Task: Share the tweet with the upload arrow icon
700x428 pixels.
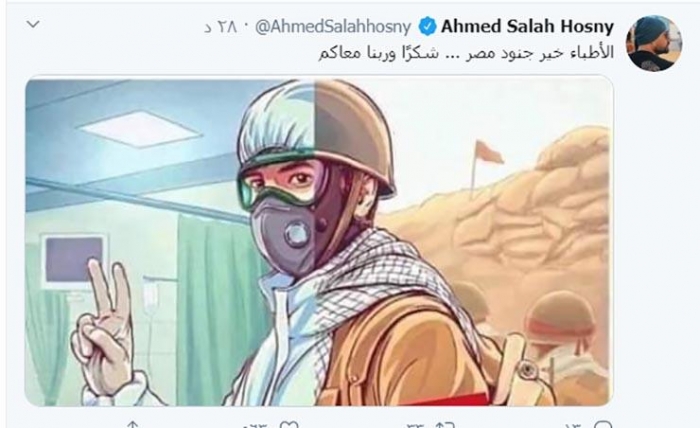Action: (x=133, y=425)
